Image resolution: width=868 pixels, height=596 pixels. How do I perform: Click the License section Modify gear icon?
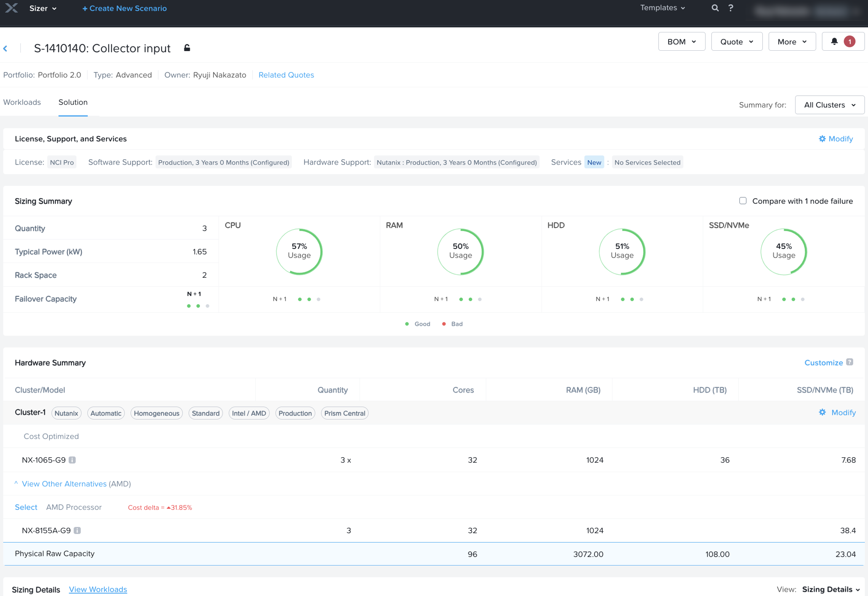(x=822, y=139)
